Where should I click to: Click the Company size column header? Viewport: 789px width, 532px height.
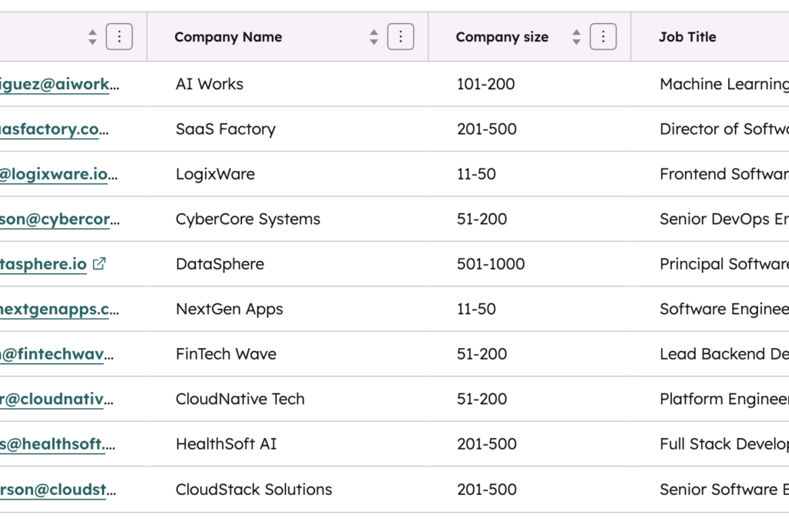pos(502,37)
